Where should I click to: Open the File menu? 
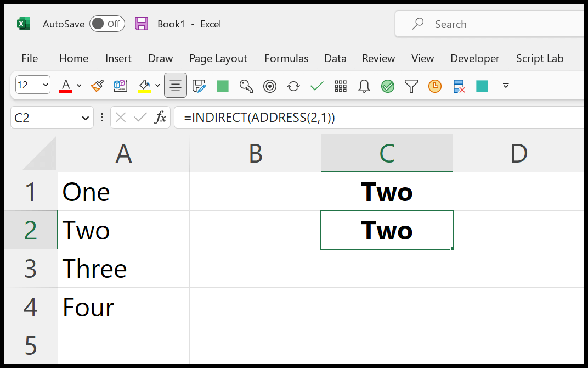coord(30,58)
